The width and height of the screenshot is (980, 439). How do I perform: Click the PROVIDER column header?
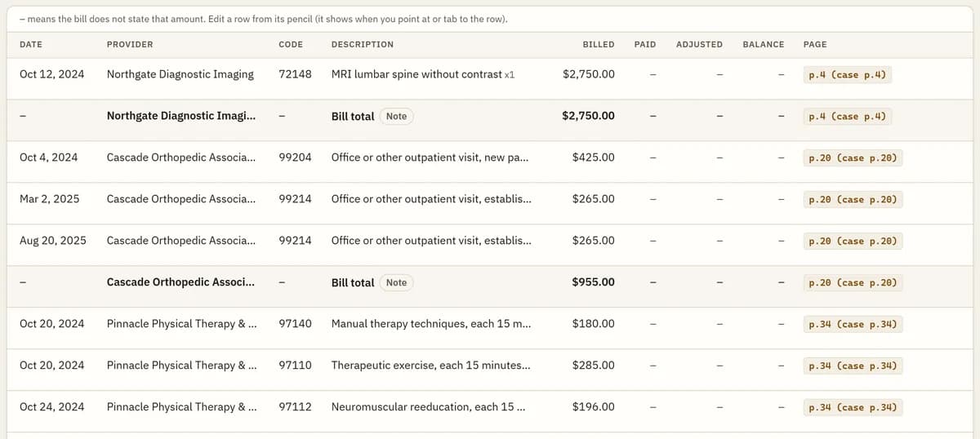click(130, 44)
